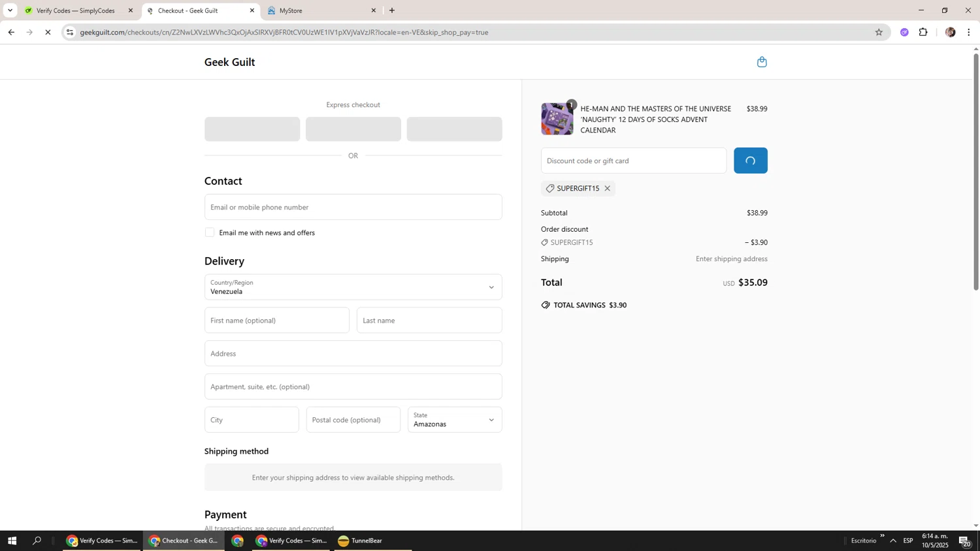
Task: Tick the Email me with news checkbox
Action: [x=210, y=232]
